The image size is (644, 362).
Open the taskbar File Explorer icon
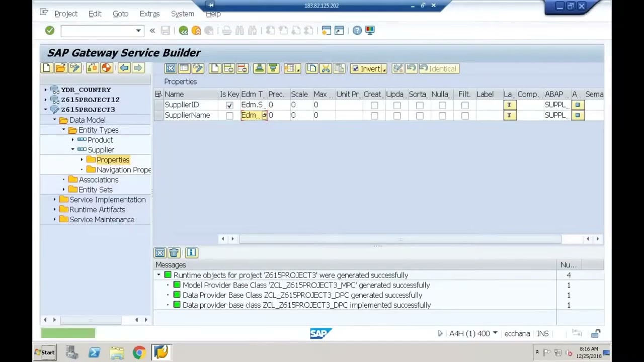click(117, 352)
